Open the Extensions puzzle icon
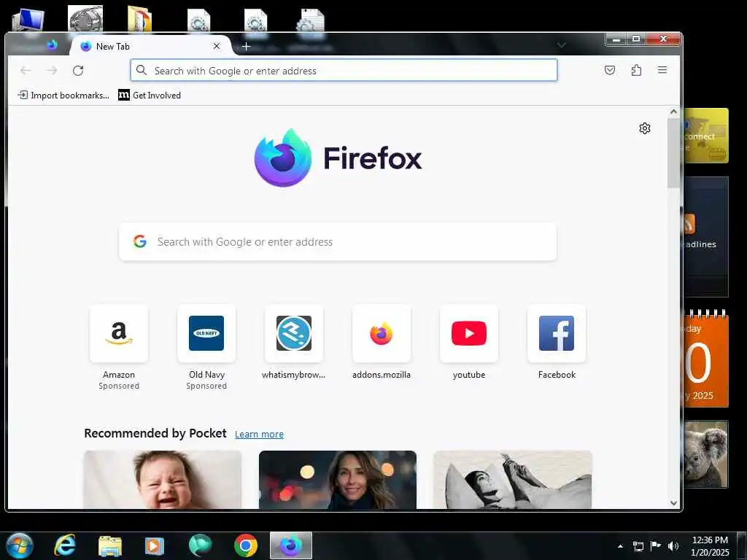The image size is (747, 560). [x=636, y=71]
